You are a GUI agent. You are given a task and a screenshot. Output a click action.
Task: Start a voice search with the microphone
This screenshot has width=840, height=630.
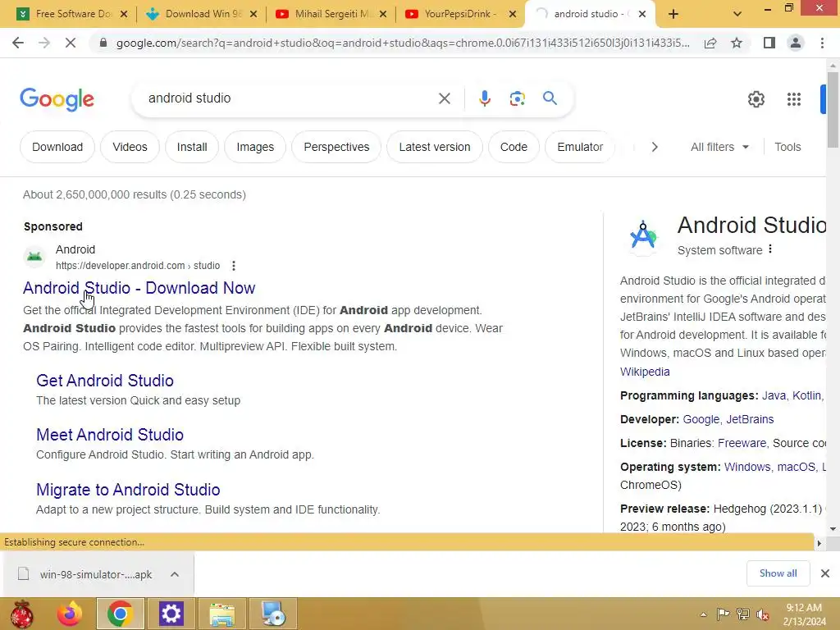coord(484,98)
